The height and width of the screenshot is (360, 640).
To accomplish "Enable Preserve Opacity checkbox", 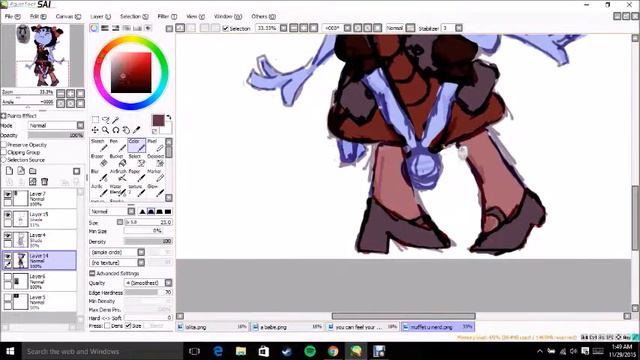I will click(4, 144).
